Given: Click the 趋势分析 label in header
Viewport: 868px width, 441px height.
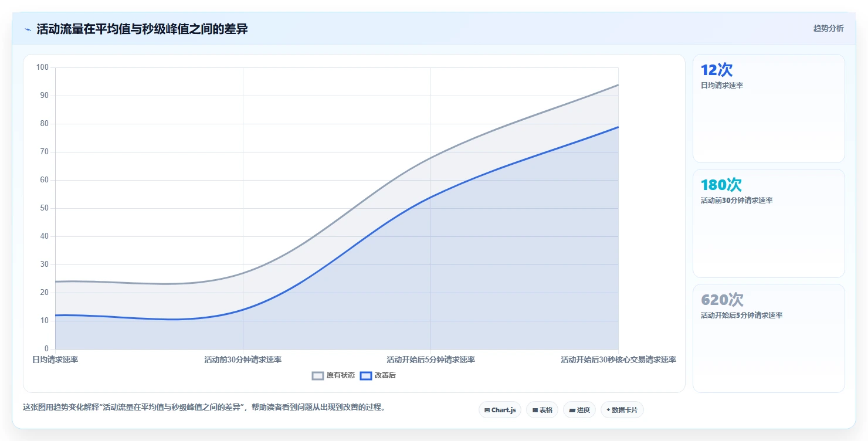Looking at the screenshot, I should (x=828, y=28).
